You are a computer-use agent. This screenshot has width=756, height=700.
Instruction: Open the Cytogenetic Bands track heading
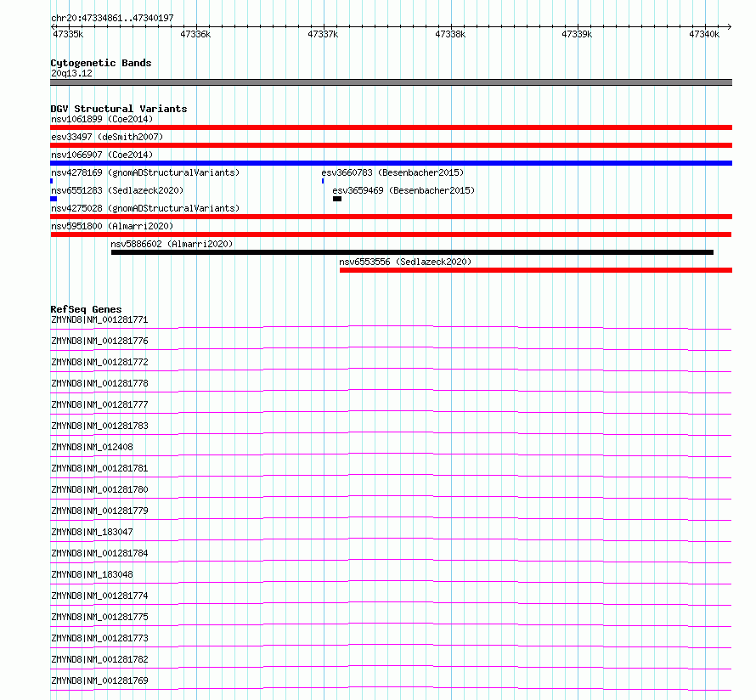point(101,63)
